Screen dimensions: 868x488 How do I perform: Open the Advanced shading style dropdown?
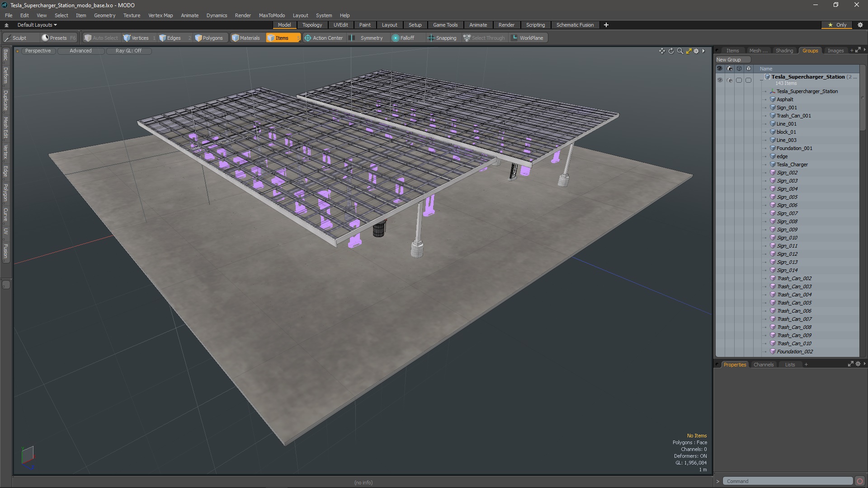80,51
